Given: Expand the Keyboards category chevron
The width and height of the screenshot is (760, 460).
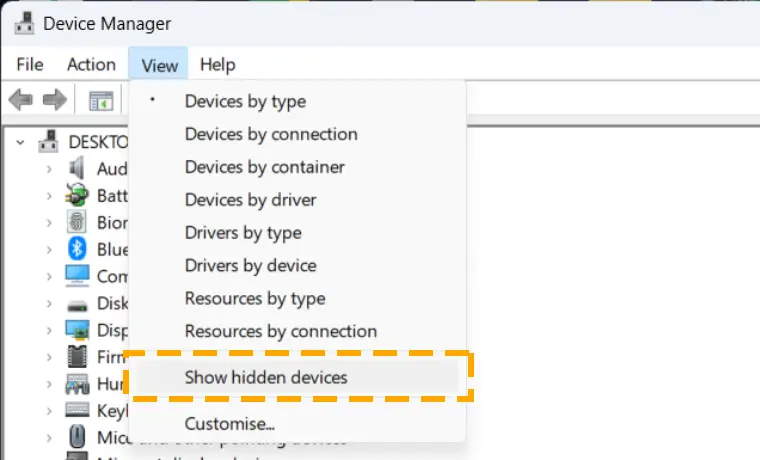Looking at the screenshot, I should pos(49,411).
